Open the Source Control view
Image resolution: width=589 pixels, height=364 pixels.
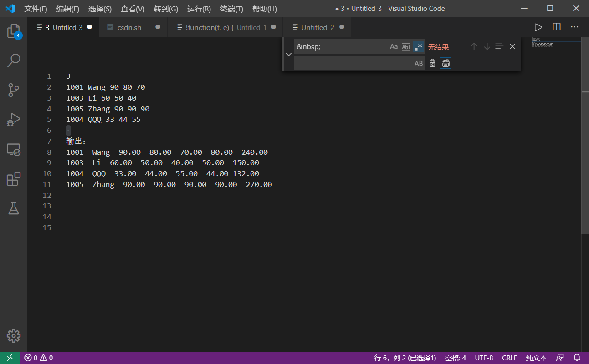[14, 90]
